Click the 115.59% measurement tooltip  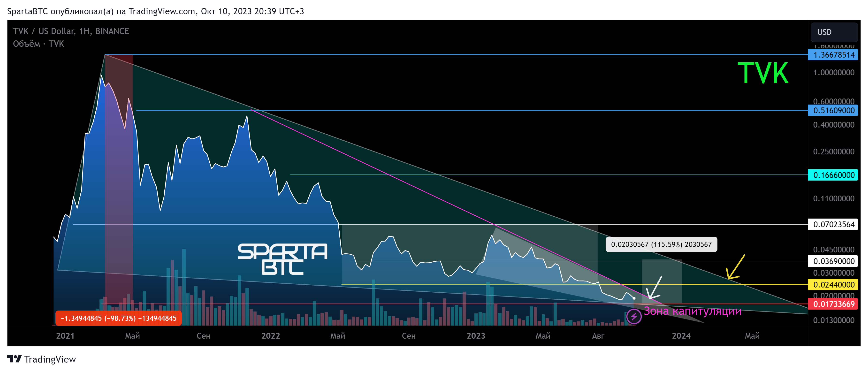click(661, 244)
